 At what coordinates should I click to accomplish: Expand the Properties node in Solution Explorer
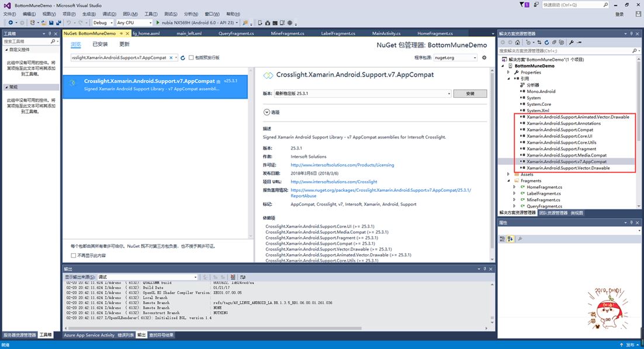(x=508, y=72)
